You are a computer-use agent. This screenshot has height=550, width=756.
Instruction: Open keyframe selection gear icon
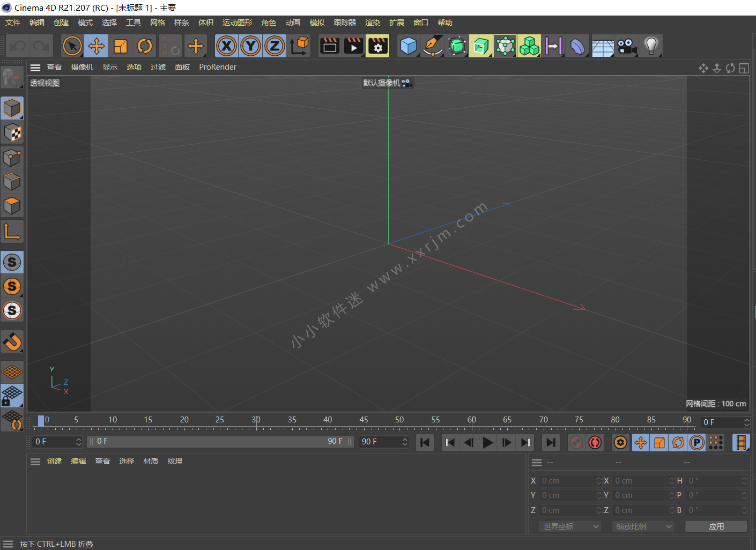point(620,442)
